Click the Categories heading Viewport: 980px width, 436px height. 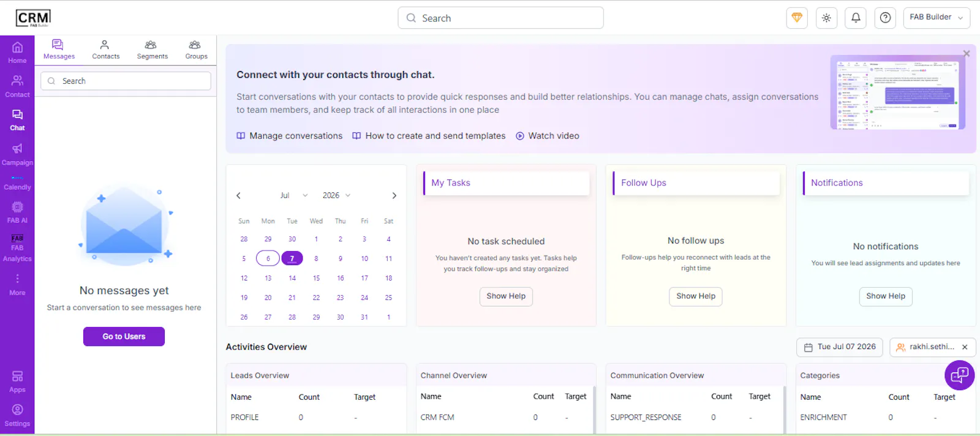[820, 376]
